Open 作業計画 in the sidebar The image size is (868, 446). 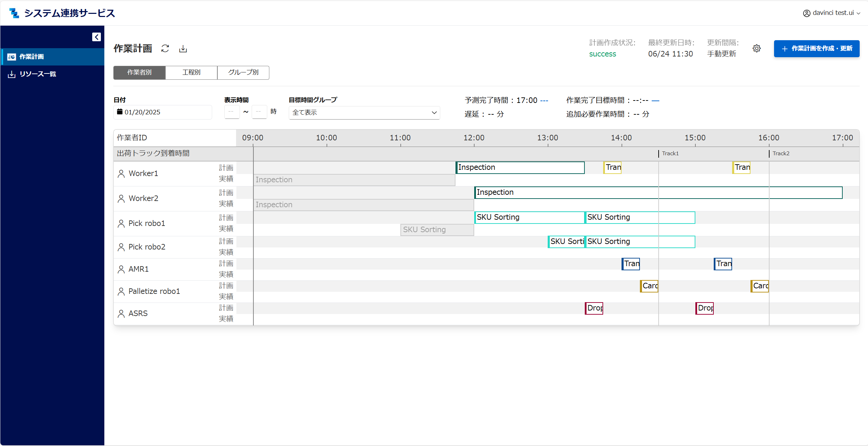(31, 56)
